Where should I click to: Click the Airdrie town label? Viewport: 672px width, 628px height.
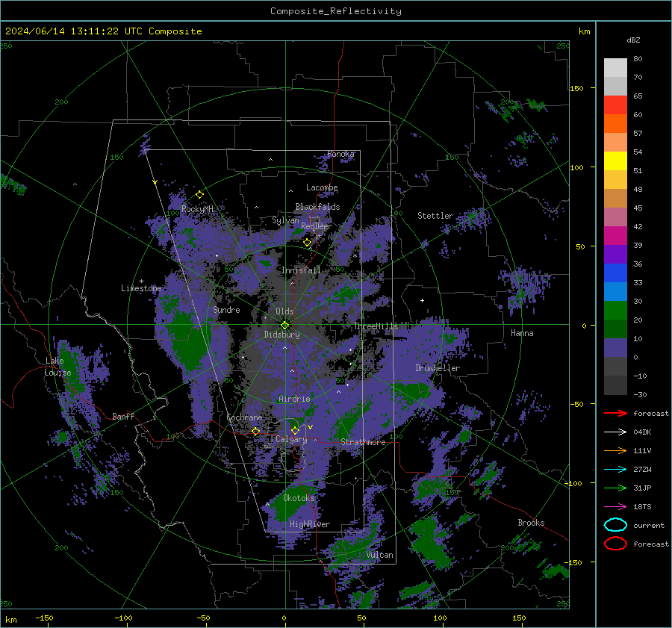[x=294, y=399]
